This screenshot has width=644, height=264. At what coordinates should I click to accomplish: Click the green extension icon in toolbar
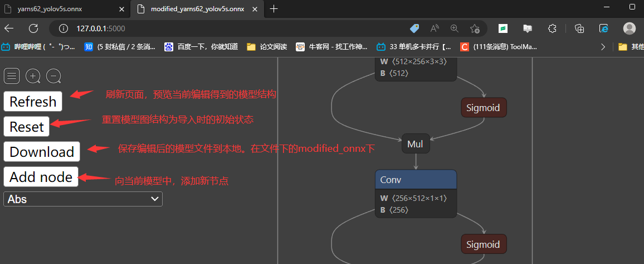point(502,28)
